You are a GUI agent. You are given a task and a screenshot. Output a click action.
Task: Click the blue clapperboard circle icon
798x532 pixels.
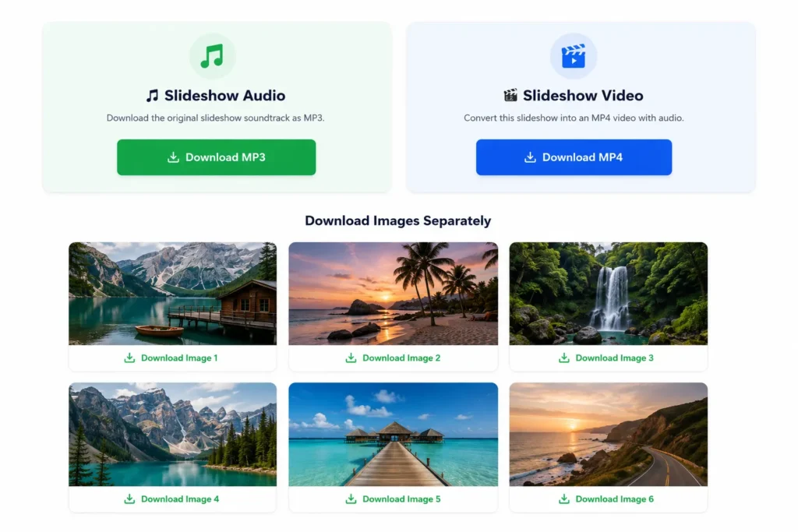(574, 56)
